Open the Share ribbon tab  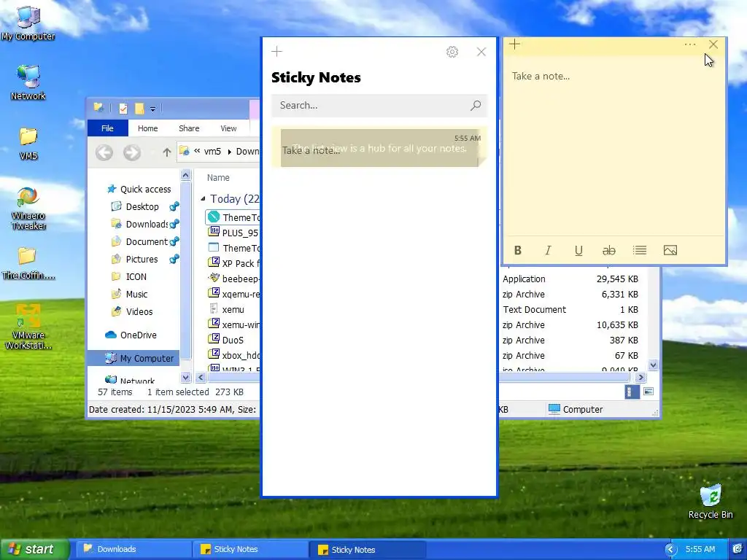(x=189, y=128)
